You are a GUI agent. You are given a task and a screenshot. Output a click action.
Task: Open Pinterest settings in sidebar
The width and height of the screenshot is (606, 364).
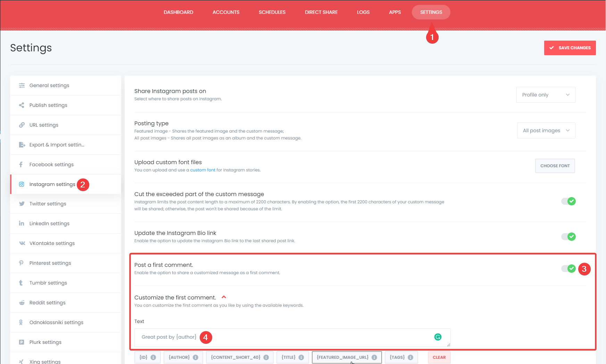tap(66, 263)
